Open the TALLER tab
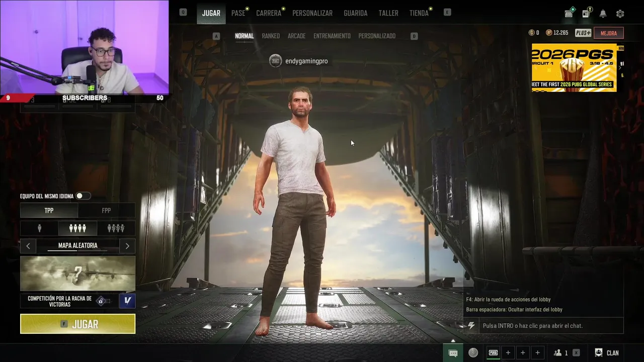Image resolution: width=644 pixels, height=362 pixels. [388, 13]
